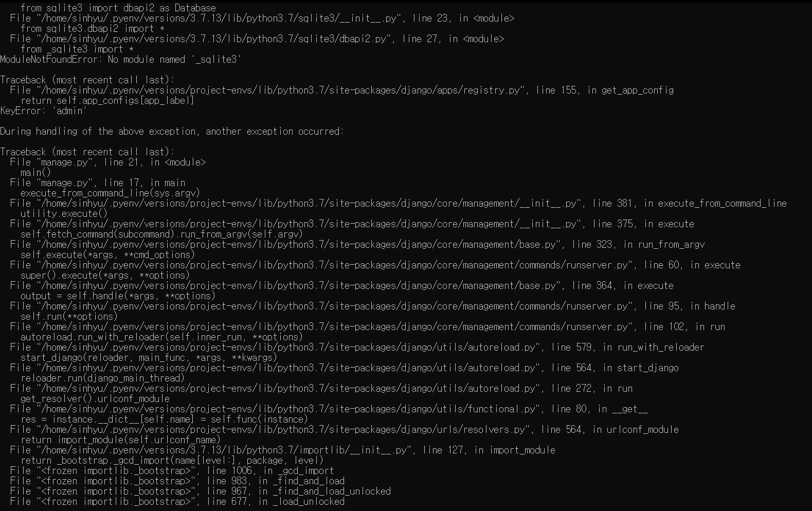Viewport: 812px width, 511px height.
Task: Click the "execute_from_command_line(sys.argv)" code line
Action: (x=110, y=193)
